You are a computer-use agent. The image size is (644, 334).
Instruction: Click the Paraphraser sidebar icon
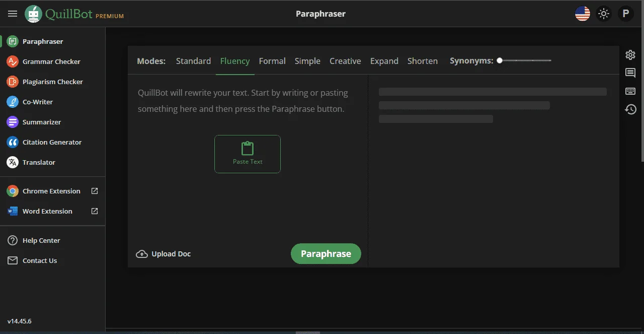[13, 41]
